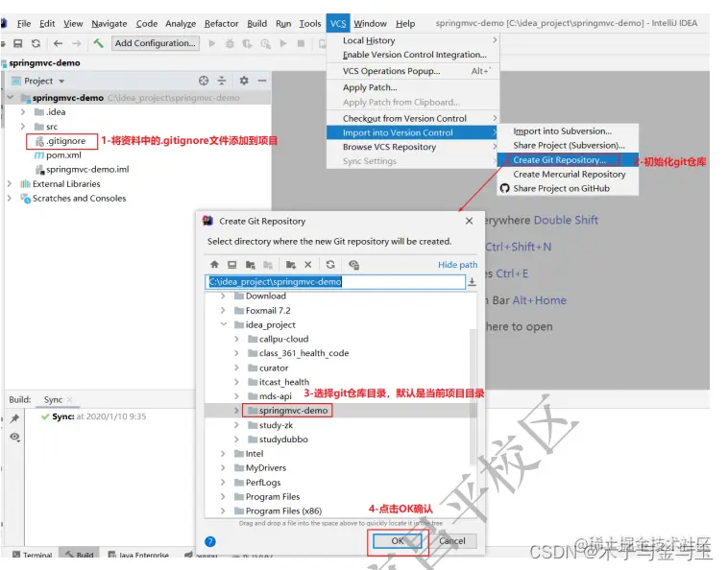Open the Build tool window tab

tap(80, 555)
